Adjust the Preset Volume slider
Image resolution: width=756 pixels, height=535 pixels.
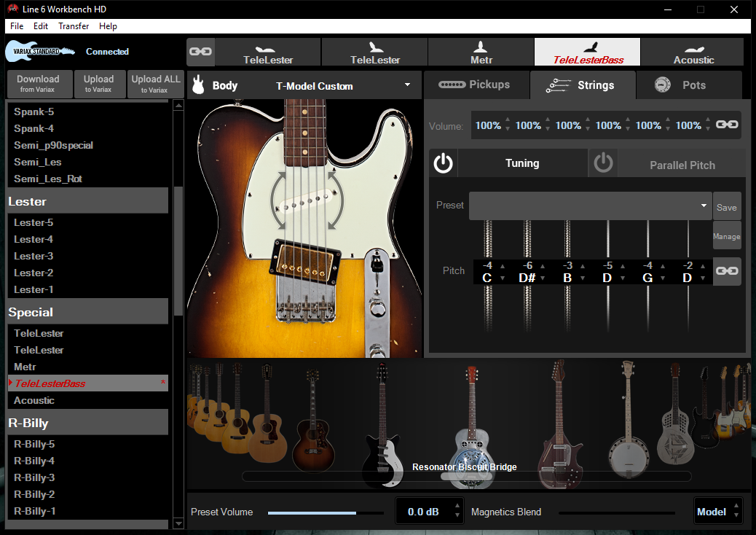click(x=326, y=513)
